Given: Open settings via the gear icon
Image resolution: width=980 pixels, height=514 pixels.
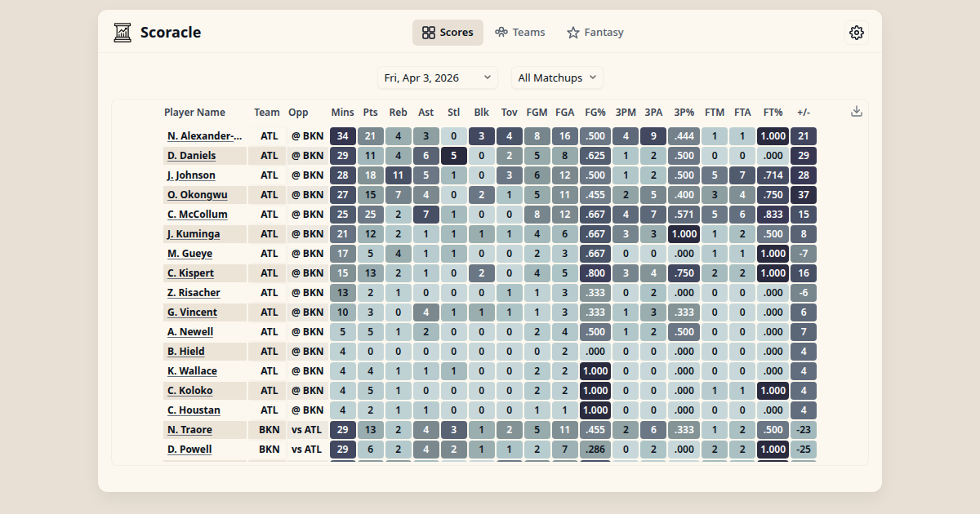Looking at the screenshot, I should click(856, 33).
